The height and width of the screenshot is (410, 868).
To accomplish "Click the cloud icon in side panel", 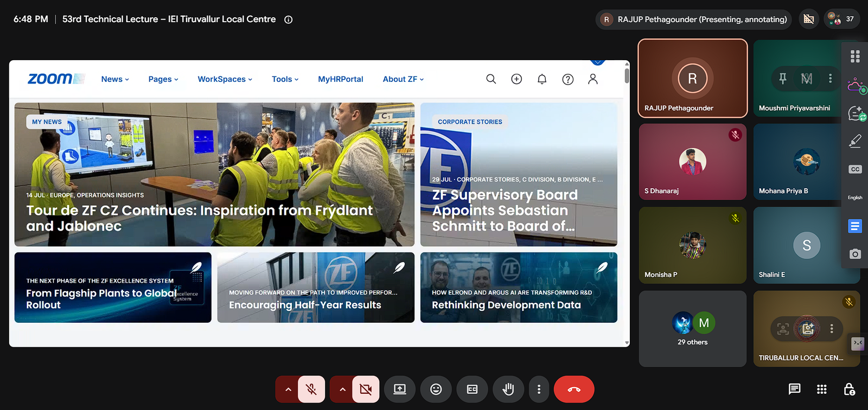I will click(x=856, y=85).
